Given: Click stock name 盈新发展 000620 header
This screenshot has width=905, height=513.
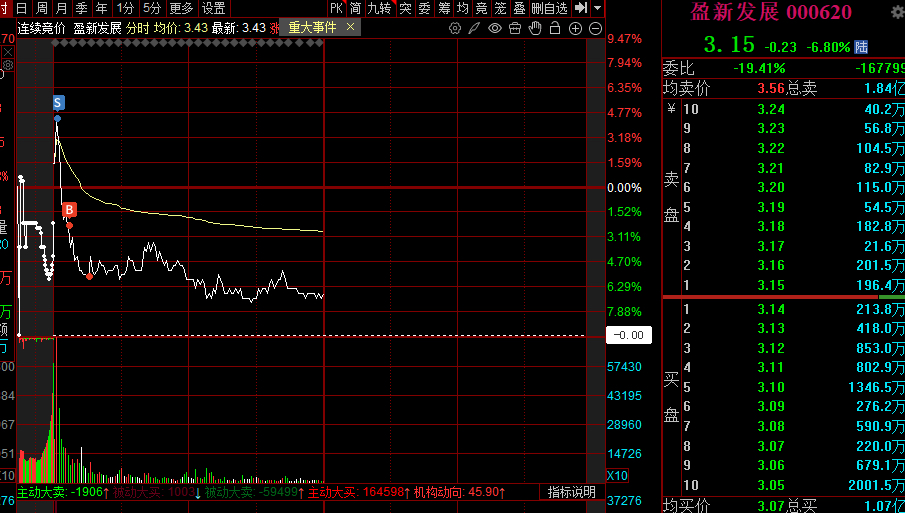Looking at the screenshot, I should (772, 12).
